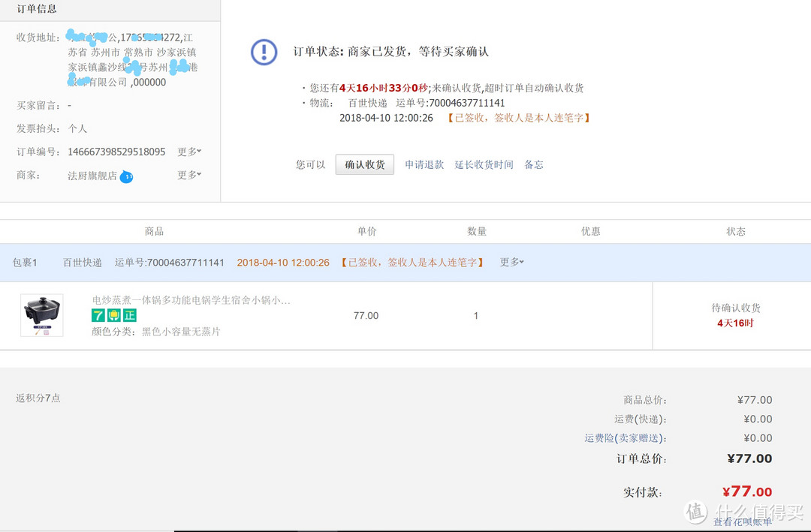Screen dimensions: 811x532
Task: Click the 数量 column header
Action: pyautogui.click(x=476, y=231)
